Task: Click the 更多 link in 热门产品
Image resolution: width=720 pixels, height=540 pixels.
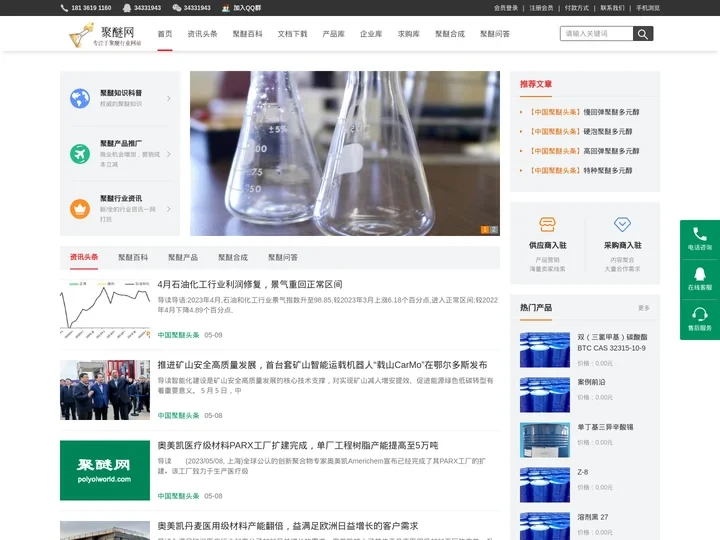Action: coord(644,308)
